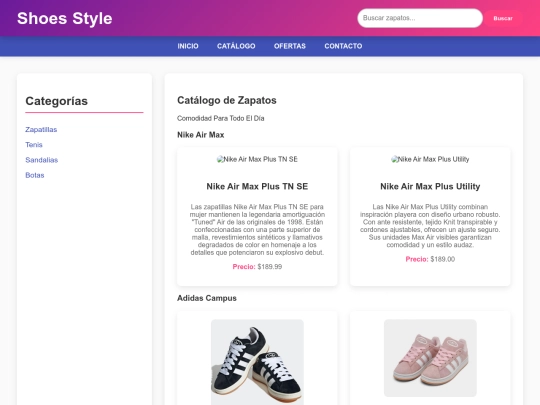Click the broken Nike Air Max Plus TN SE image
This screenshot has width=540, height=405.
pyautogui.click(x=257, y=159)
